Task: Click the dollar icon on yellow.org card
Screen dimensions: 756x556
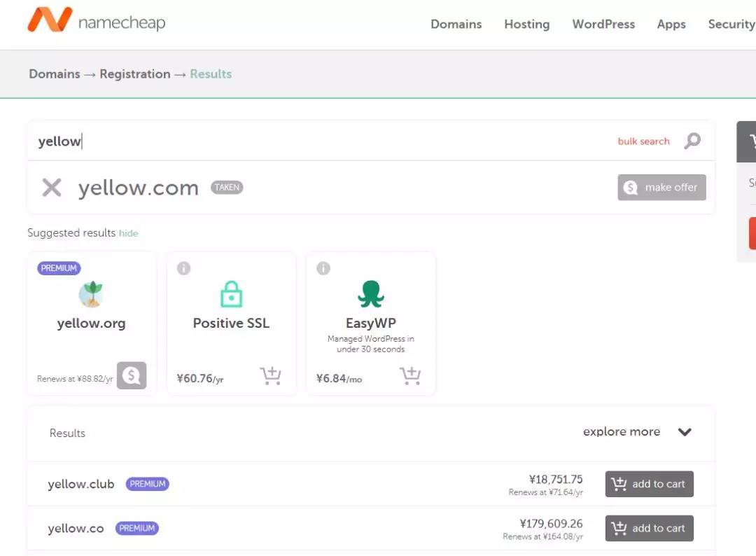Action: 132,376
